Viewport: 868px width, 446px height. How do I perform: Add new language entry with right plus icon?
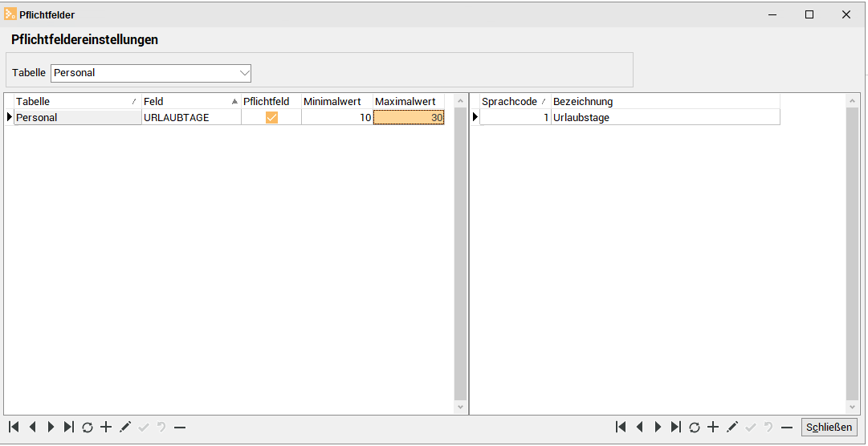713,428
